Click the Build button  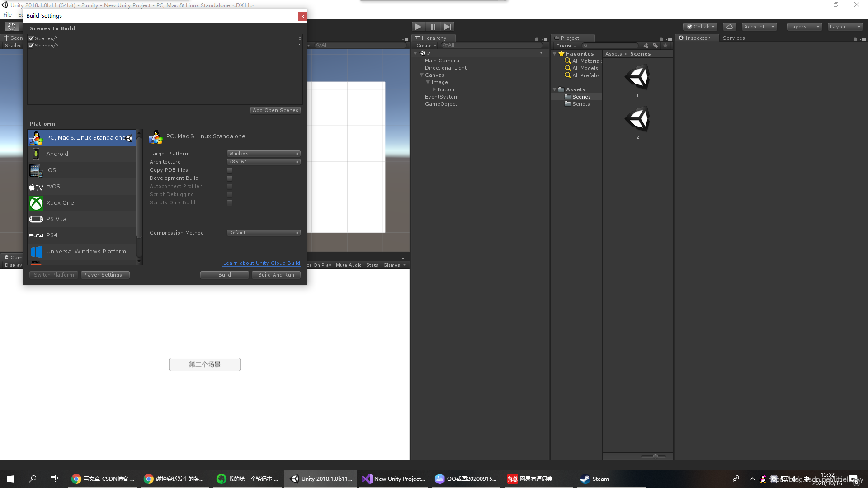click(x=225, y=275)
